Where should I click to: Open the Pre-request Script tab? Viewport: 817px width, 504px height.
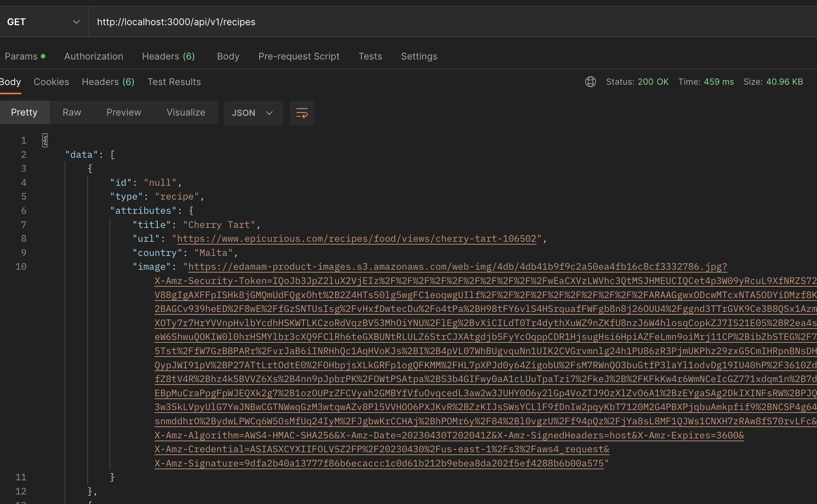(x=299, y=56)
